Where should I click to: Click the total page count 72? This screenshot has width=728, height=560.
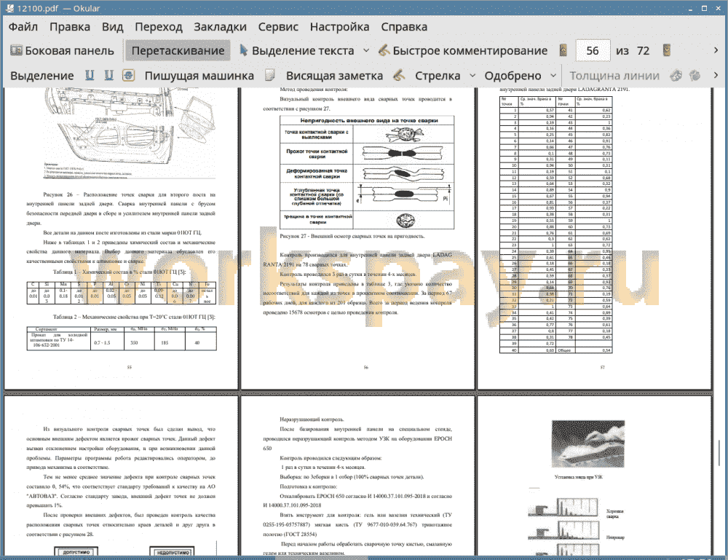point(643,51)
